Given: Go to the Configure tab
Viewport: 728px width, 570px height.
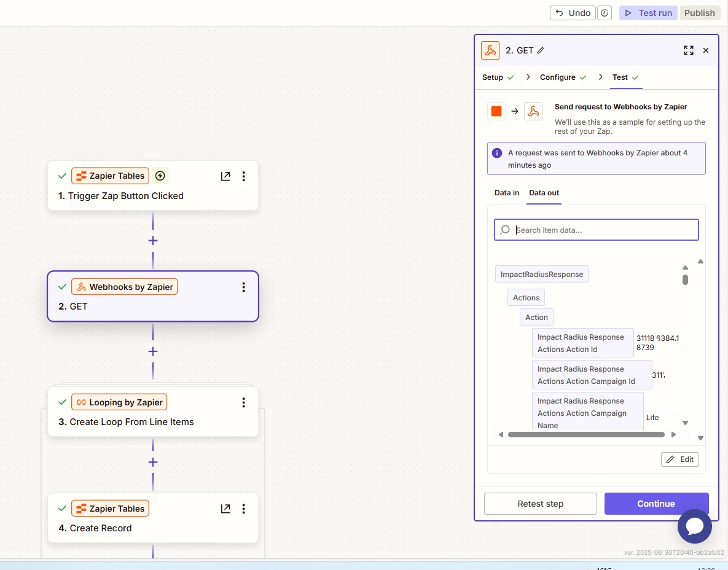Looking at the screenshot, I should 563,77.
